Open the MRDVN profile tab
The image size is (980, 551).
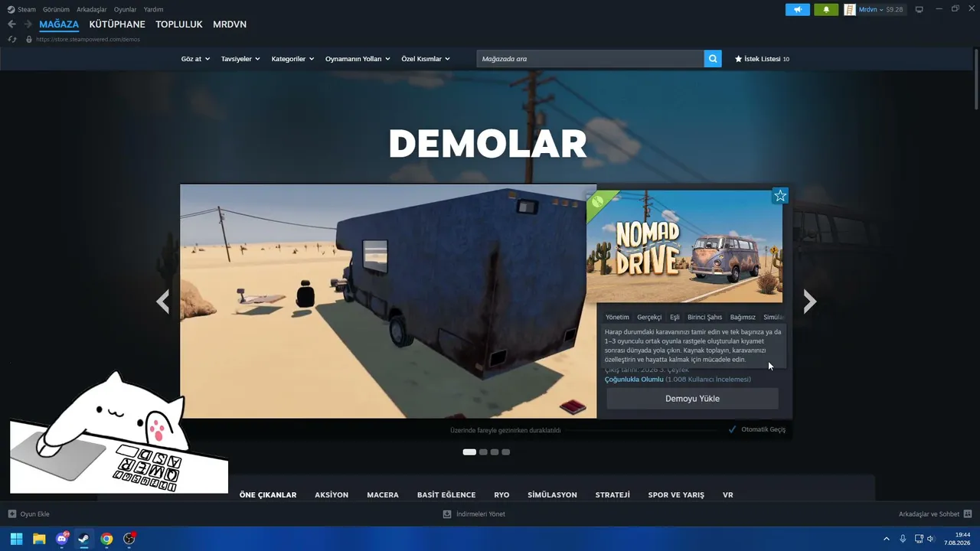coord(230,24)
